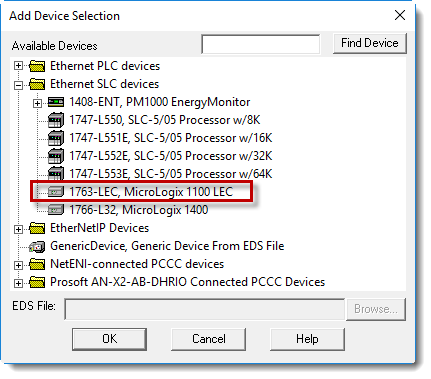Click the 1747-L550 SLC-5/05 processor icon
Viewport: 431px width, 379px height.
pos(56,120)
